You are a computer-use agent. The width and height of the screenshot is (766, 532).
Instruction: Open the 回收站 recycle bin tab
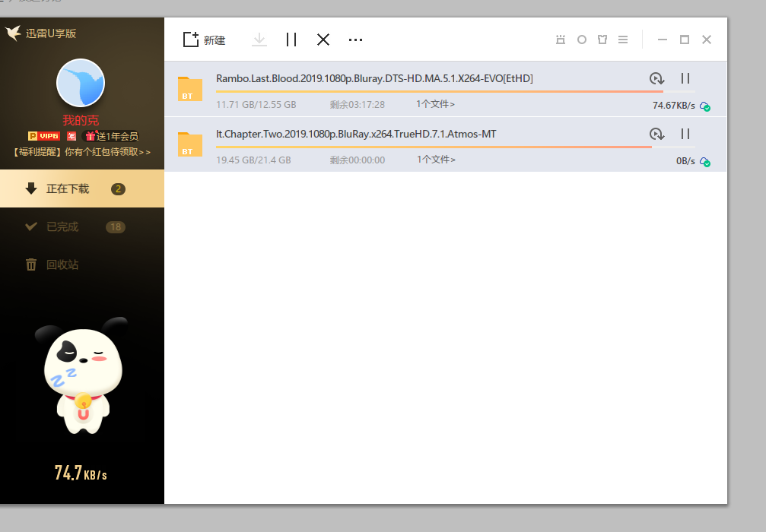[62, 264]
